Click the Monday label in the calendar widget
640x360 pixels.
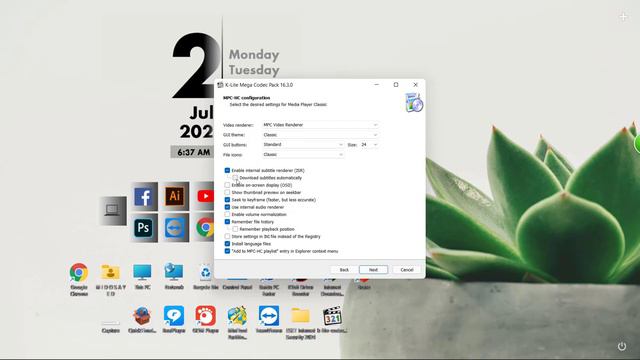(254, 54)
